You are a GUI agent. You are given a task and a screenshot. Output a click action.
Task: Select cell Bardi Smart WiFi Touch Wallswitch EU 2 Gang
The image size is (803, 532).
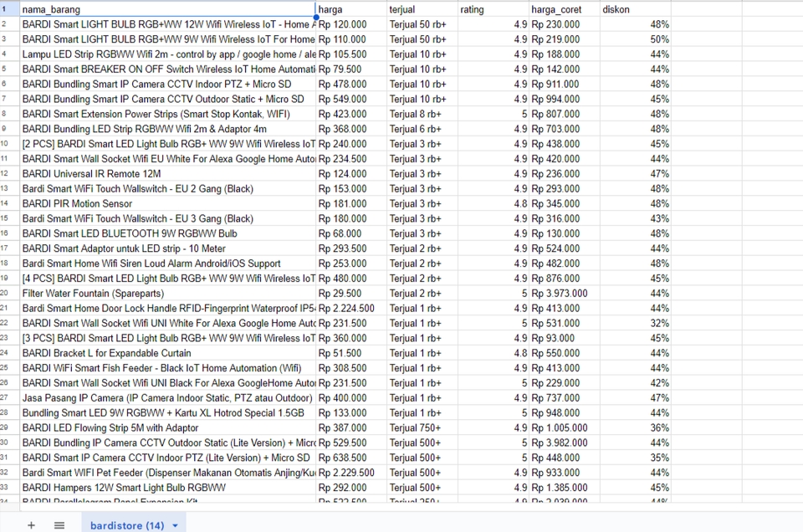168,189
